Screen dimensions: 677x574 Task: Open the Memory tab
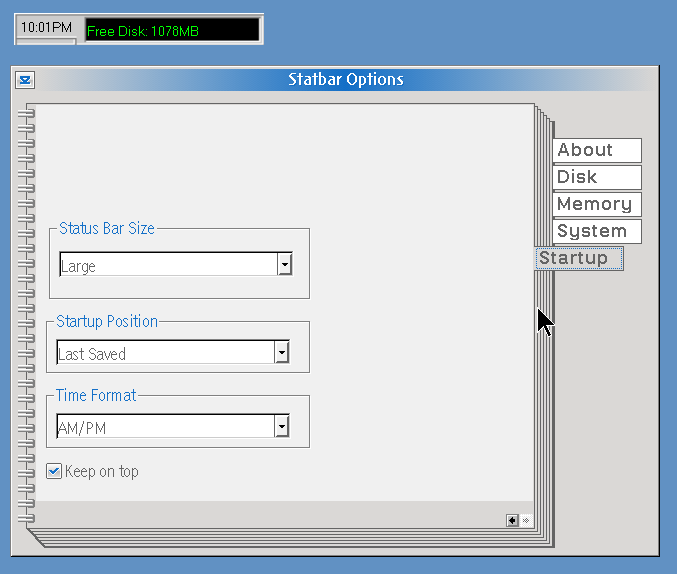click(x=596, y=204)
